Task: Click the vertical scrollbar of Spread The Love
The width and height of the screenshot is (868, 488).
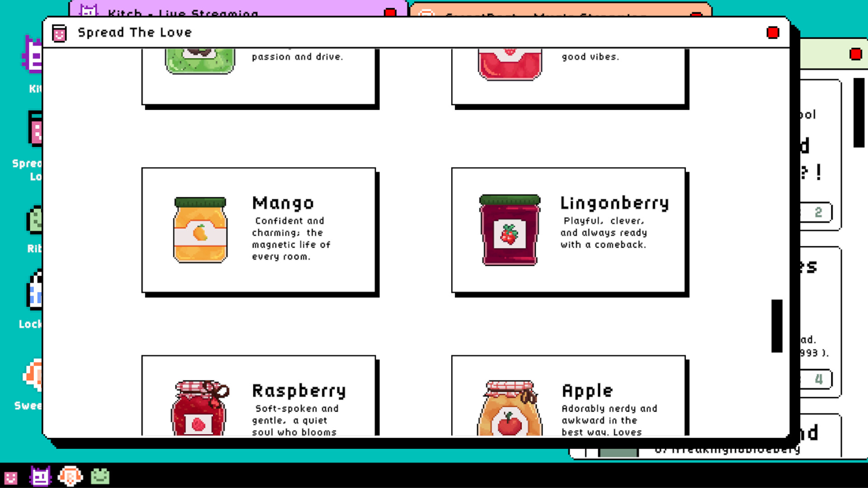Action: (x=777, y=325)
